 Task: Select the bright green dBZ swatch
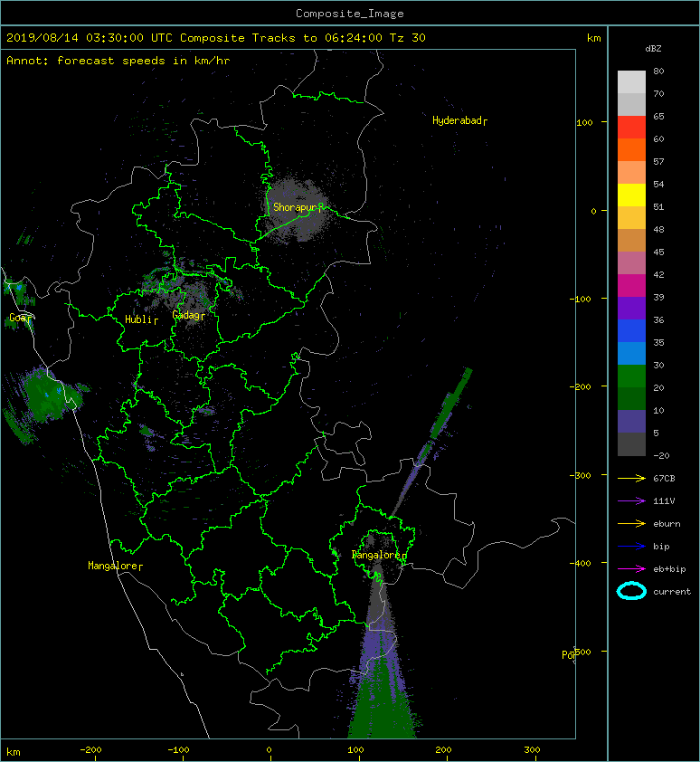(x=631, y=376)
